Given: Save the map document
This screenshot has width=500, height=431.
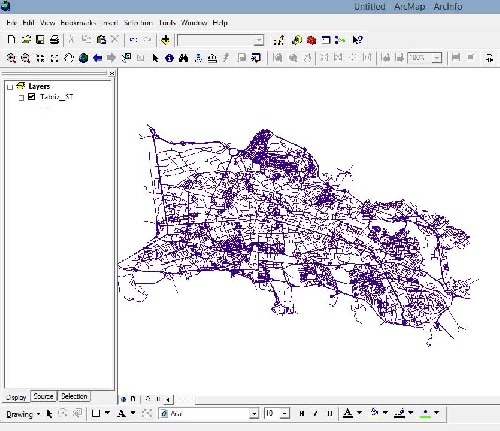Looking at the screenshot, I should click(40, 40).
